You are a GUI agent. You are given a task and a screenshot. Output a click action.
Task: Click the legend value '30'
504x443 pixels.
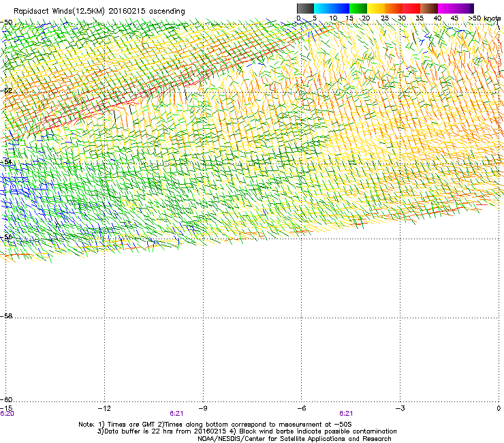tap(402, 18)
